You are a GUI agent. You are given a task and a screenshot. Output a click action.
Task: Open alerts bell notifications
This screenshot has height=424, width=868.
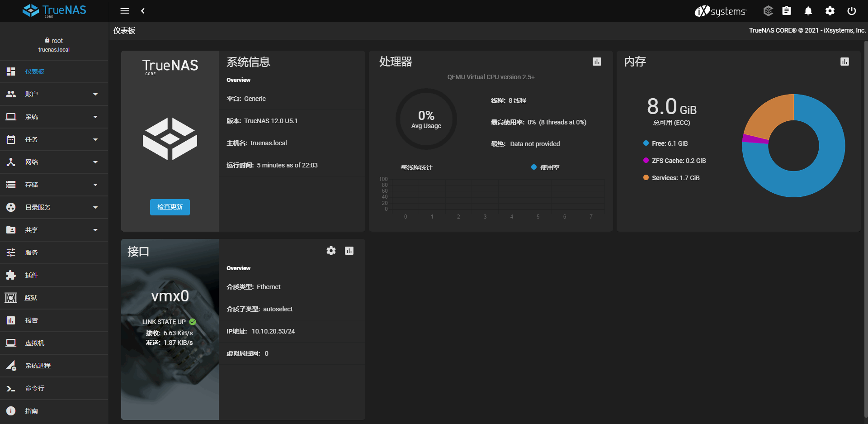click(x=808, y=11)
